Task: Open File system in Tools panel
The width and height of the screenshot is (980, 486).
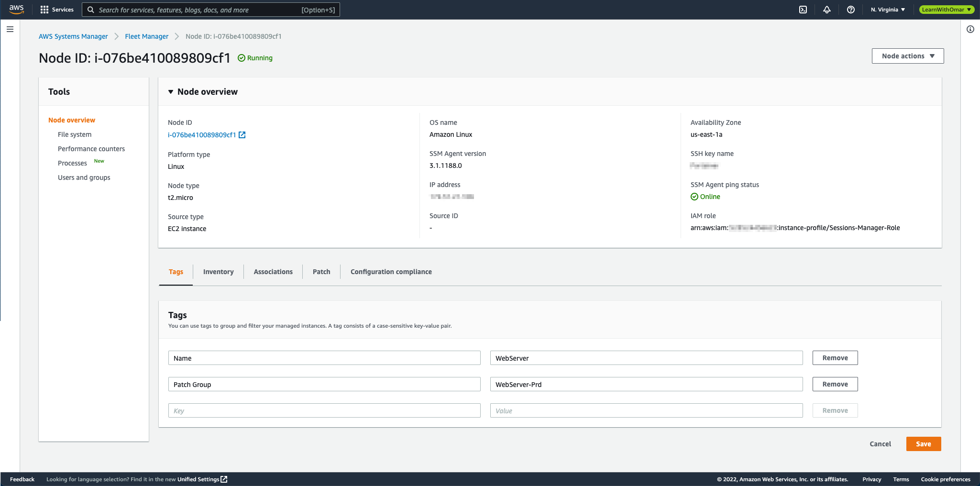Action: (x=75, y=134)
